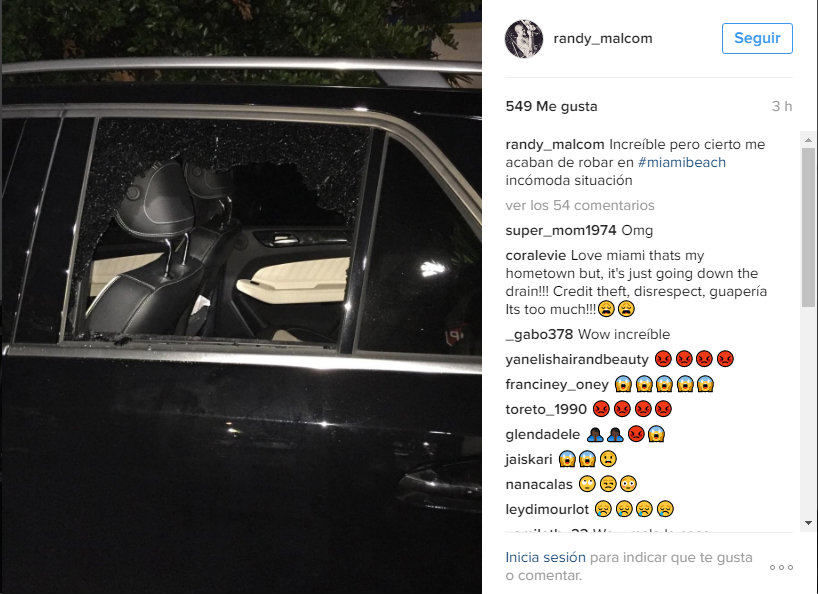Click the Seguir follow button

[x=757, y=38]
